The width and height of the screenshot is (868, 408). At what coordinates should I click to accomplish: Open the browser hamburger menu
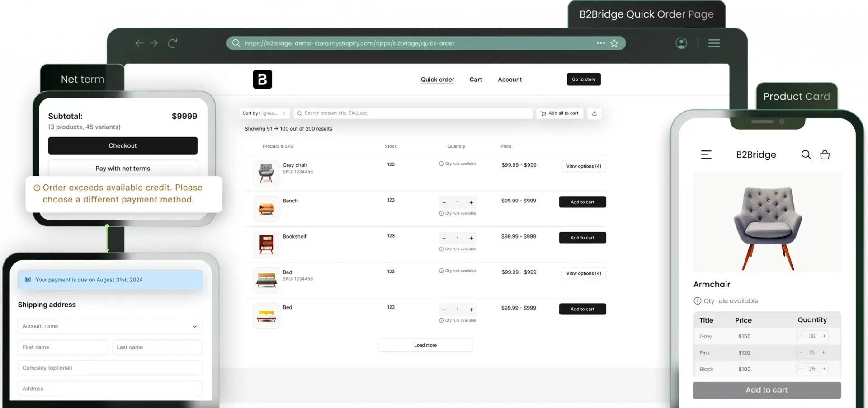[714, 43]
